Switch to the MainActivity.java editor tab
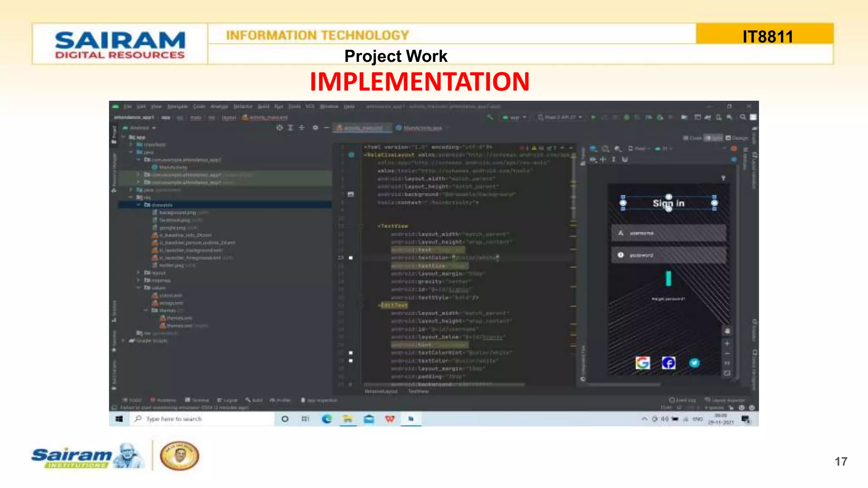Image resolution: width=868 pixels, height=488 pixels. coord(422,128)
